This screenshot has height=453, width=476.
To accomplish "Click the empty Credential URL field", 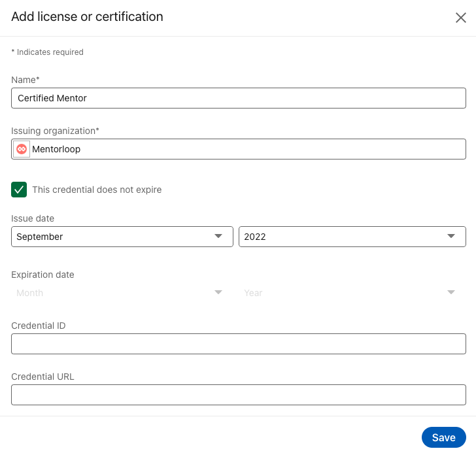I will 239,395.
